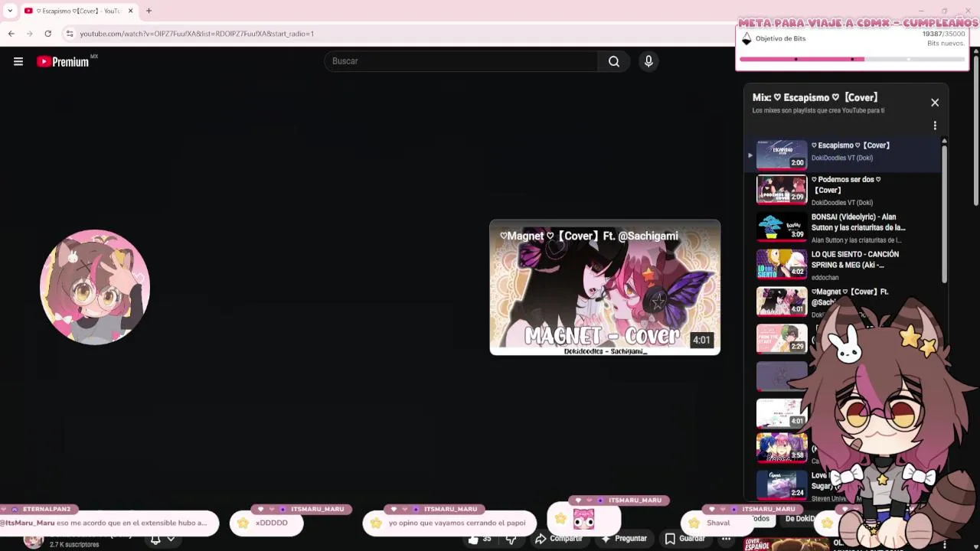Viewport: 980px width, 551px height.
Task: Close the Mix playlist panel
Action: [935, 103]
